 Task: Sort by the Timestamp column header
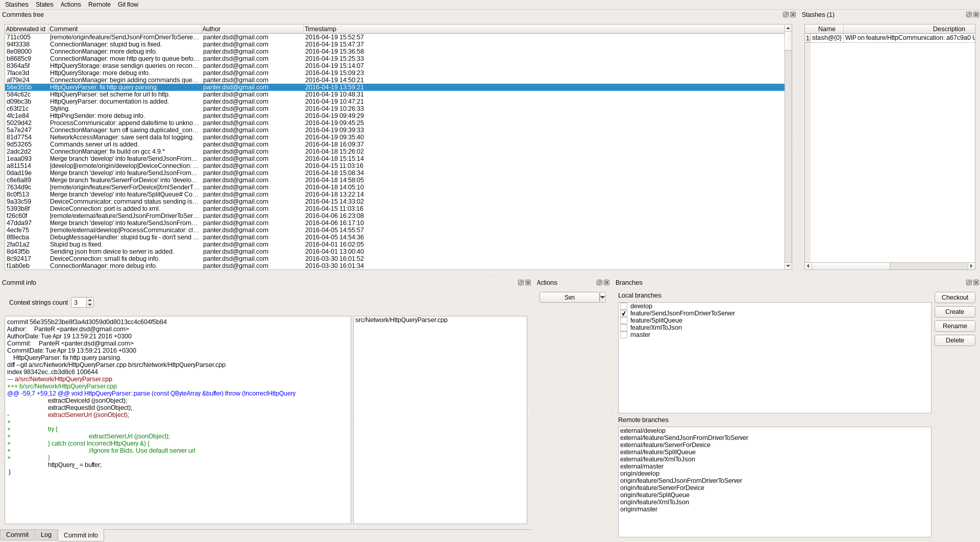[544, 29]
